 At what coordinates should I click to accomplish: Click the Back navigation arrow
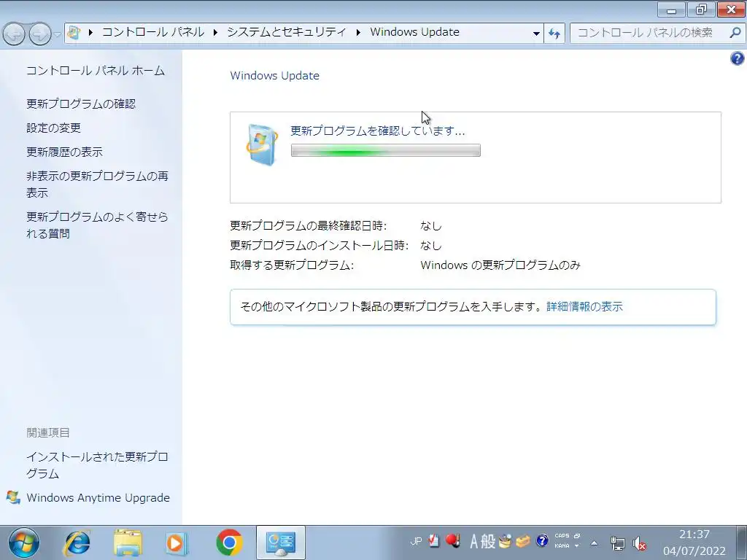14,34
